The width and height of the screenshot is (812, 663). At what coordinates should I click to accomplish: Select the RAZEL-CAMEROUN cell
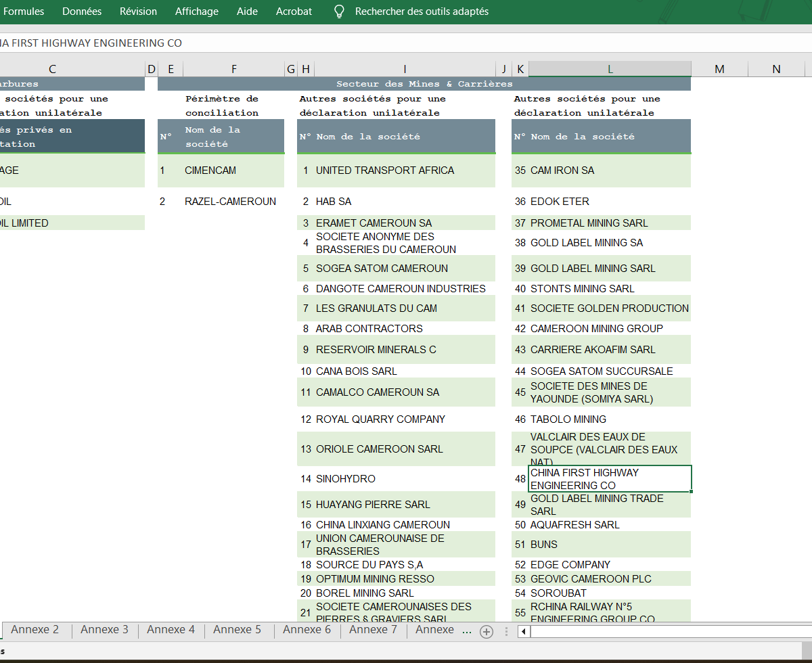234,202
